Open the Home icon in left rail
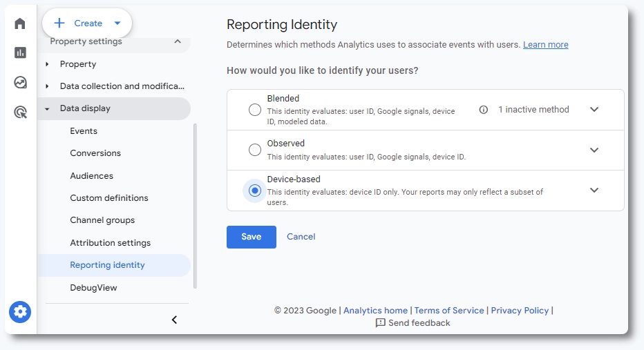 pyautogui.click(x=20, y=23)
